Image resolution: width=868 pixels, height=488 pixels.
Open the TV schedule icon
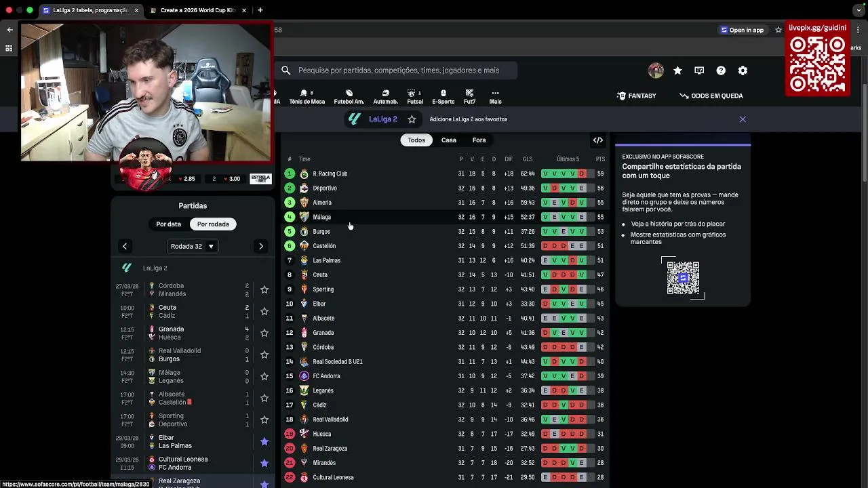(x=699, y=70)
